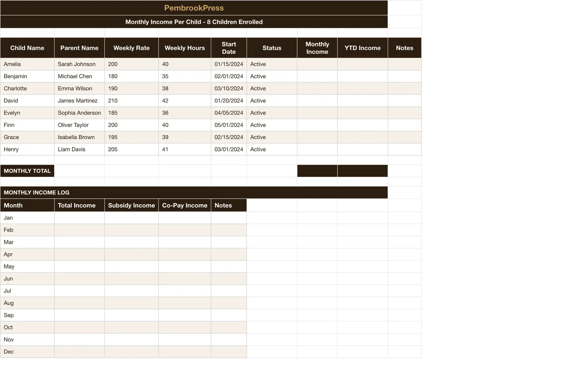Screen dimensions: 588x378
Task: Click the Evelyn child name cell
Action: pyautogui.click(x=27, y=113)
